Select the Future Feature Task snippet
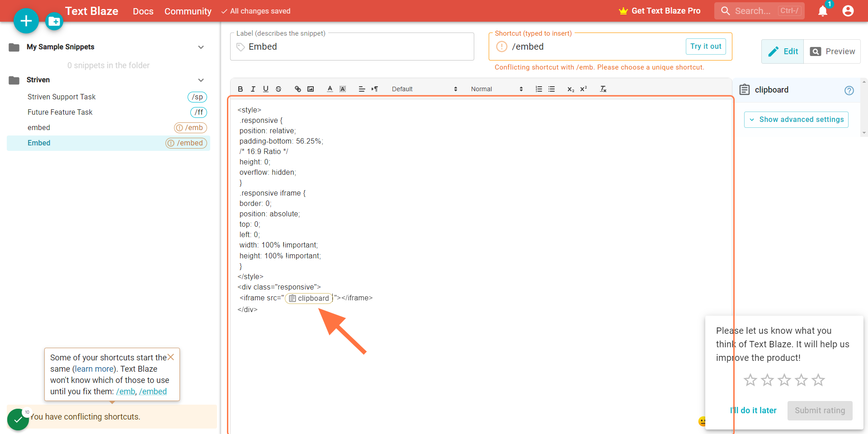868x434 pixels. [x=108, y=112]
